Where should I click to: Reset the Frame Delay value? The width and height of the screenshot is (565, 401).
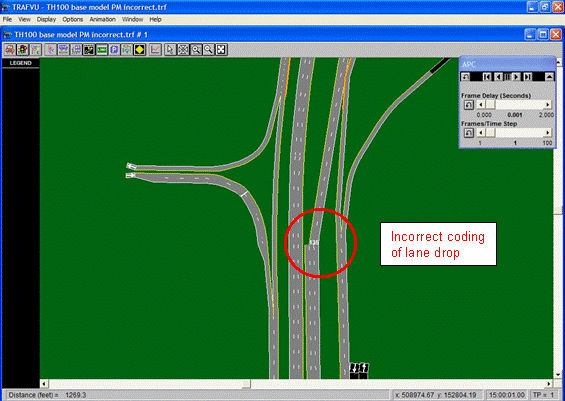pos(468,105)
